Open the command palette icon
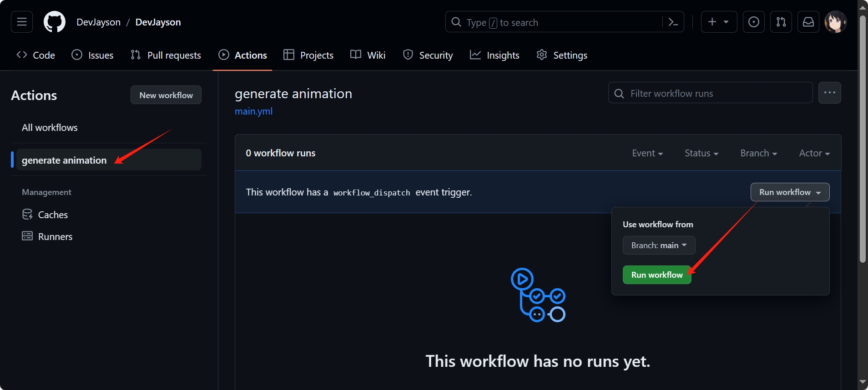The width and height of the screenshot is (868, 390). tap(673, 22)
